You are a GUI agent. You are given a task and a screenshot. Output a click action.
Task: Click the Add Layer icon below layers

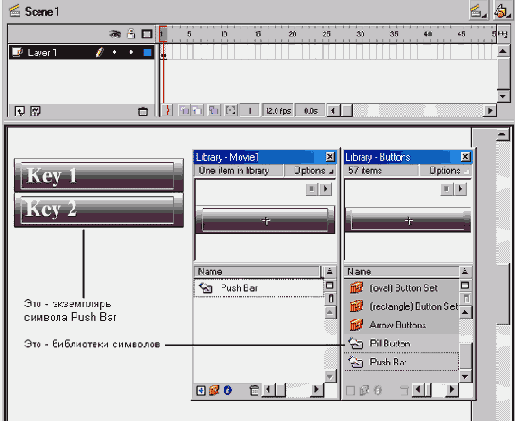tap(20, 111)
